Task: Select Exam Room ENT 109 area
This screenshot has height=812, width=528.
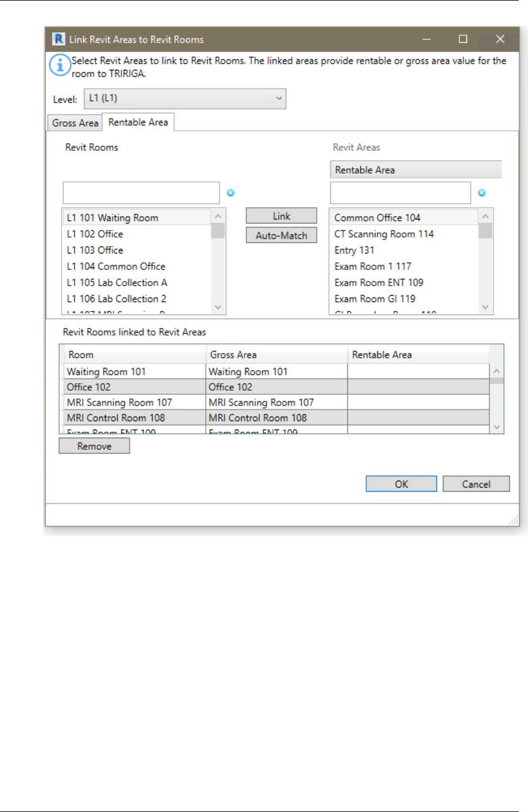Action: [x=404, y=283]
